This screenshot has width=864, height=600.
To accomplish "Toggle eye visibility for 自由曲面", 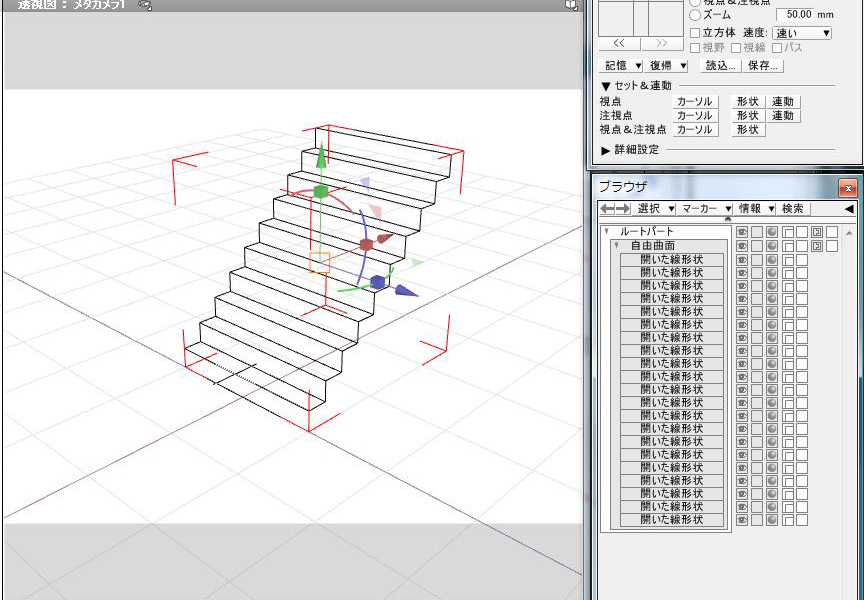I will (x=742, y=246).
